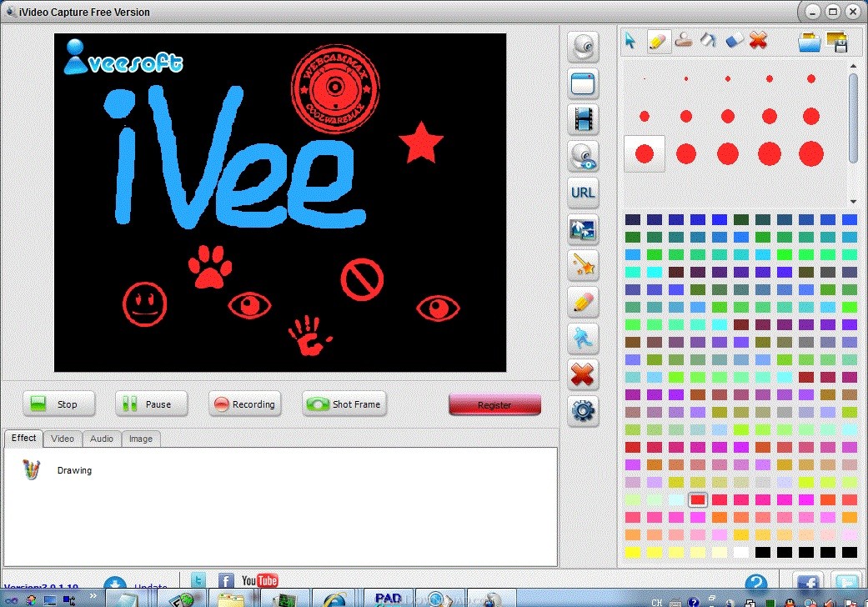The image size is (868, 607).
Task: Click the Twitter icon in bottom bar
Action: (x=198, y=579)
